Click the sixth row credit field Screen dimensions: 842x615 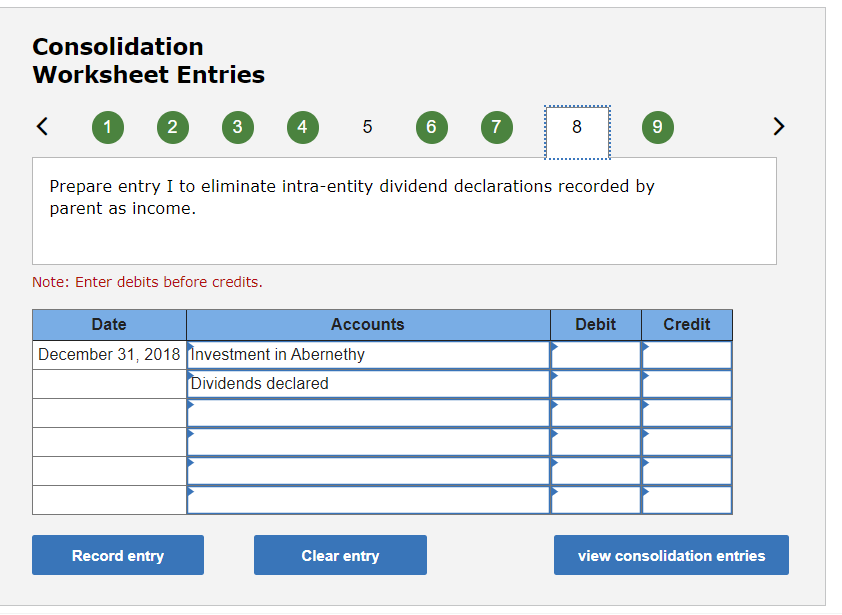pyautogui.click(x=687, y=500)
